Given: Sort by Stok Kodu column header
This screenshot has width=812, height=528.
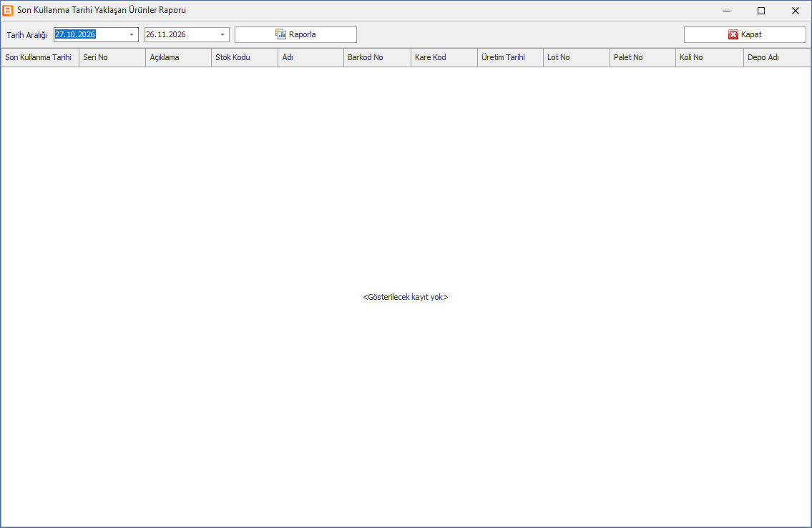Looking at the screenshot, I should pyautogui.click(x=245, y=57).
